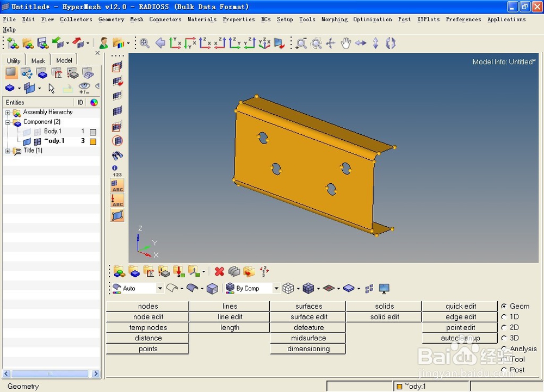This screenshot has height=392, width=544.
Task: Select the Geom panel radio button
Action: click(504, 306)
